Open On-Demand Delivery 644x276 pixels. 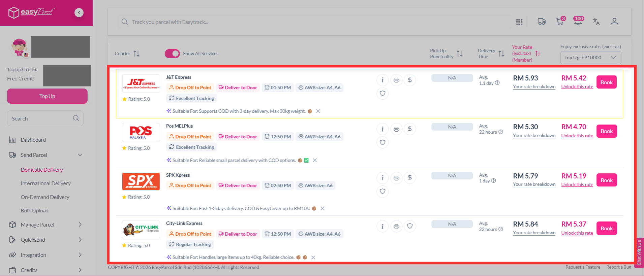45,197
